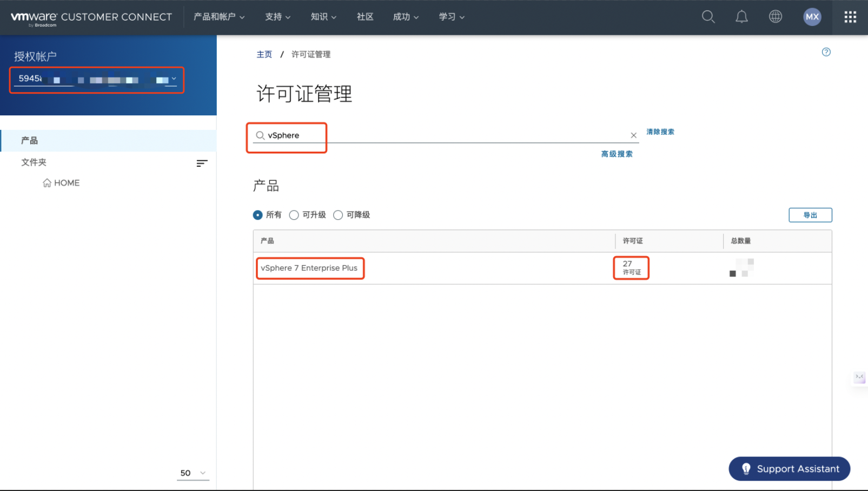Open the Support Assistant button
This screenshot has height=491, width=868.
(790, 469)
